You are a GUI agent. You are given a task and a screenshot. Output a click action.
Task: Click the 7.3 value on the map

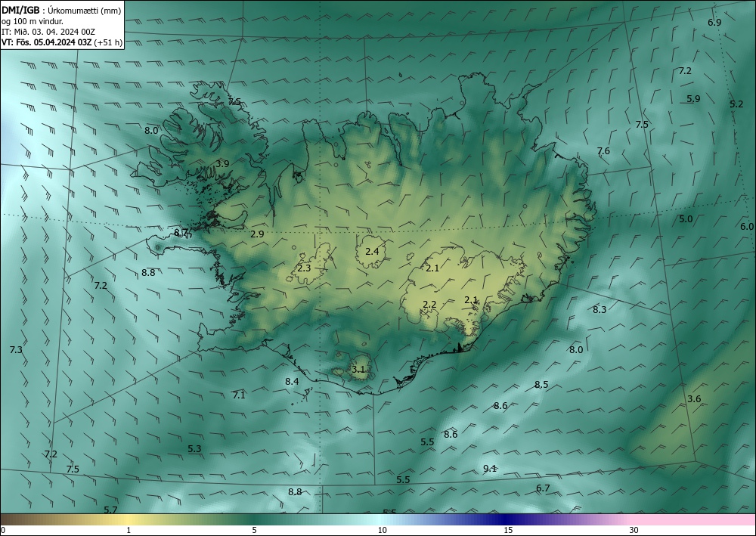16,350
